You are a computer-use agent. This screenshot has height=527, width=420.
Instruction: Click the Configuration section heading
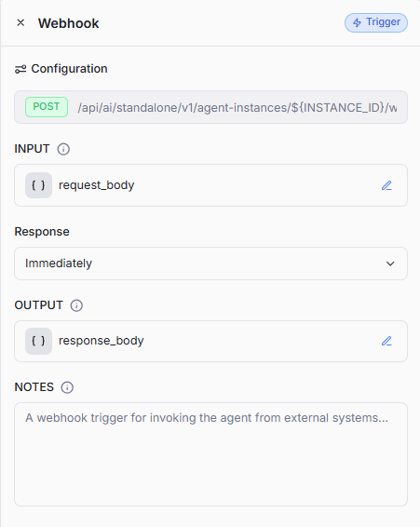[x=69, y=69]
